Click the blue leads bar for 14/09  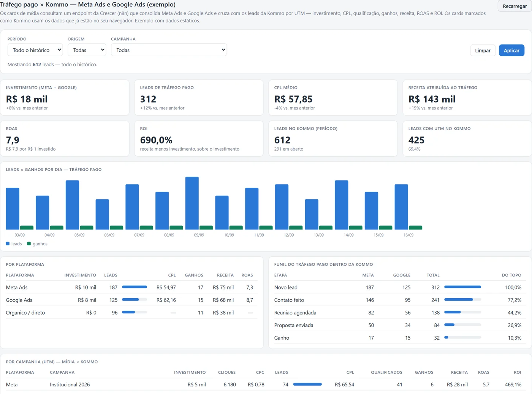point(342,205)
